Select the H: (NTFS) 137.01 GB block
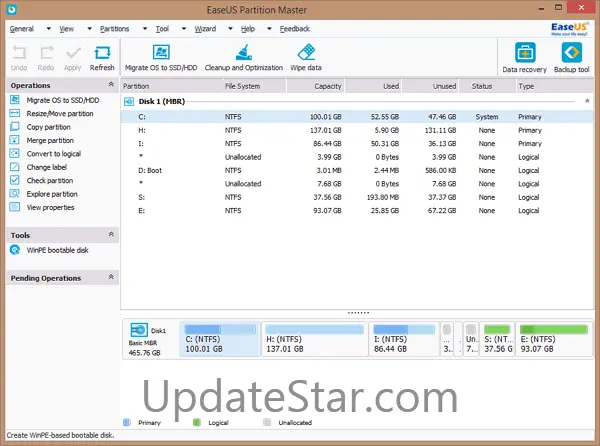600x446 pixels. tap(315, 339)
